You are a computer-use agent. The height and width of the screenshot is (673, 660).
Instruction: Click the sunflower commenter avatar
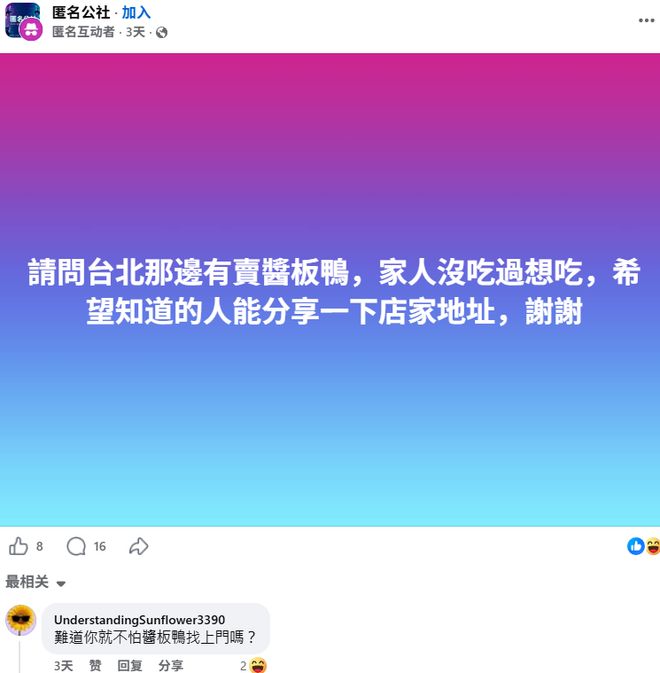click(21, 620)
